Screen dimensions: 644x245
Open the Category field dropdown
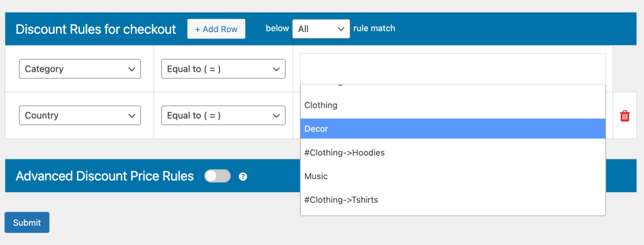80,69
